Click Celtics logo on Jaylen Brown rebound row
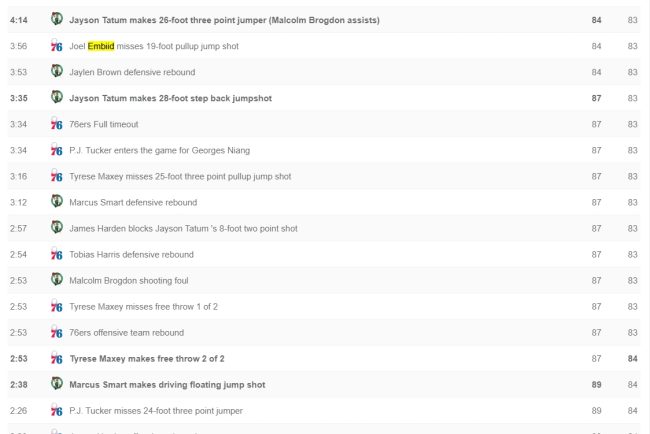The image size is (650, 434). point(56,72)
